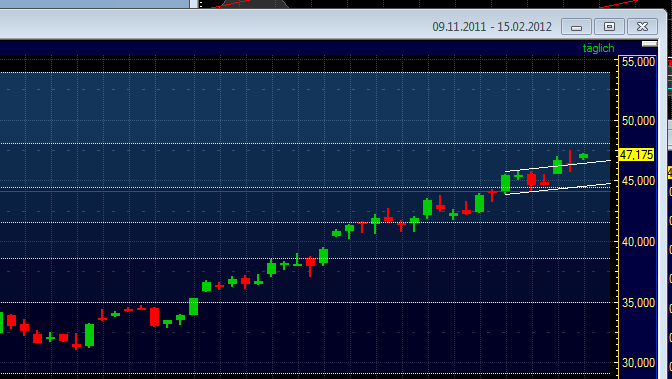Select the lower white trend channel line

tap(558, 189)
